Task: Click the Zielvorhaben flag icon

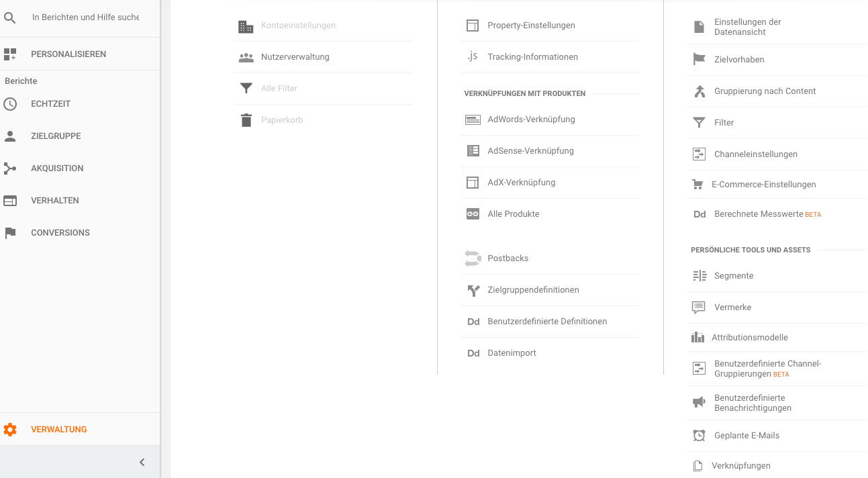Action: pos(699,60)
